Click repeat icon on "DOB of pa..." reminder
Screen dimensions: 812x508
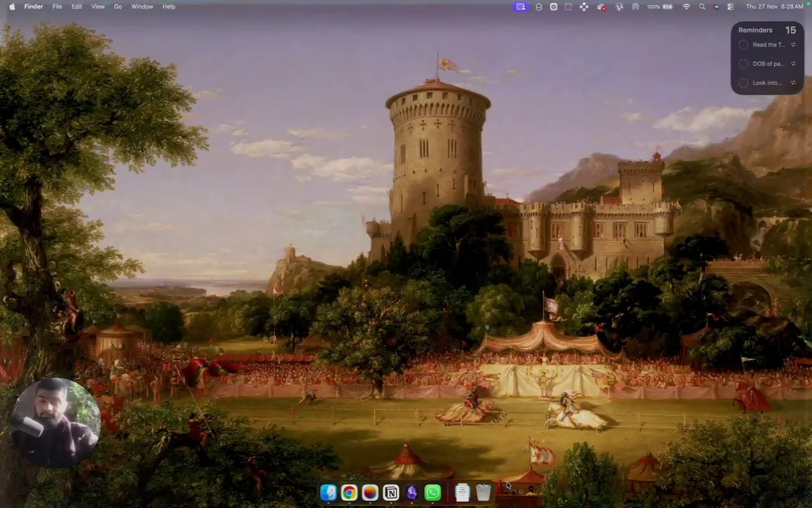coord(793,64)
